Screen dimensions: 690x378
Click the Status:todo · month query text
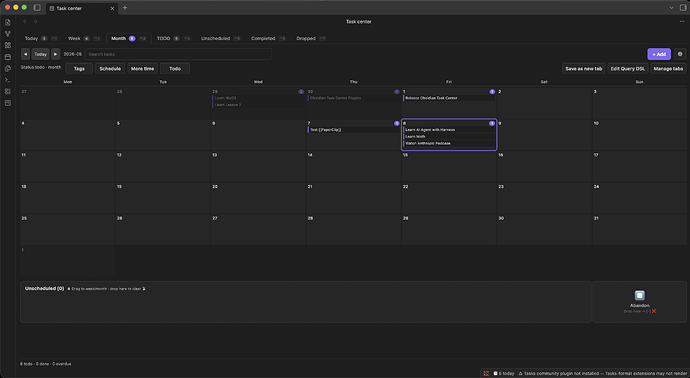point(41,67)
